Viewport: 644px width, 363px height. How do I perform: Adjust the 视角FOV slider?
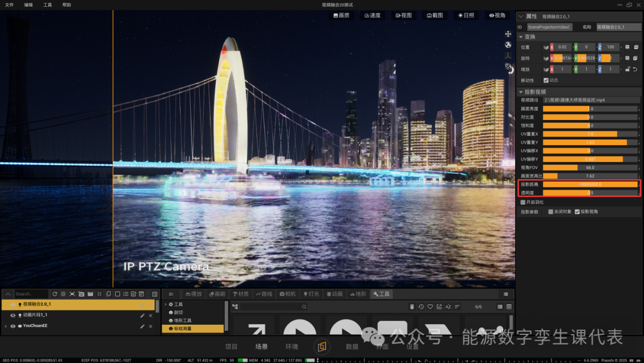pos(590,168)
